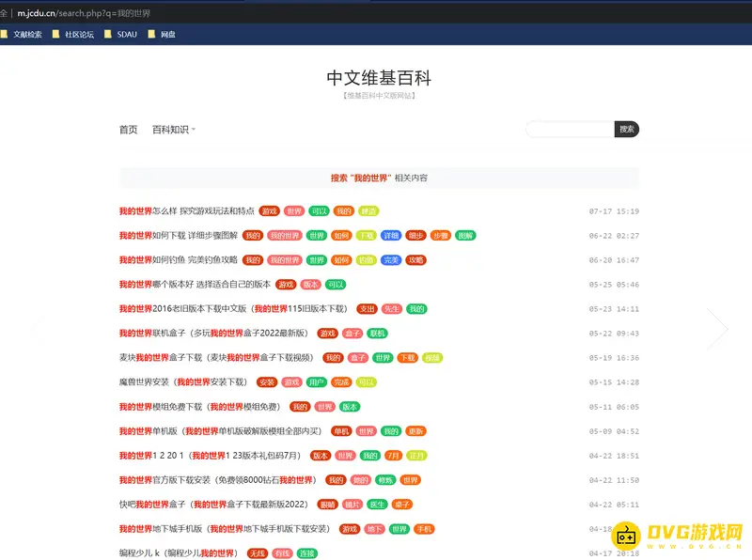
Task: Open article 我的世界如何钓鱼 完美钓鱼攻略
Action: click(178, 260)
